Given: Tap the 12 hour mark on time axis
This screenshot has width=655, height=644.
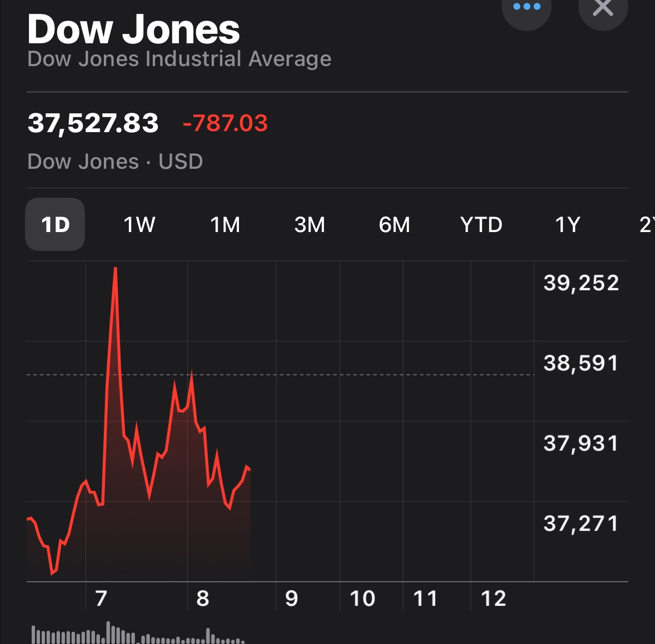Looking at the screenshot, I should [x=493, y=598].
